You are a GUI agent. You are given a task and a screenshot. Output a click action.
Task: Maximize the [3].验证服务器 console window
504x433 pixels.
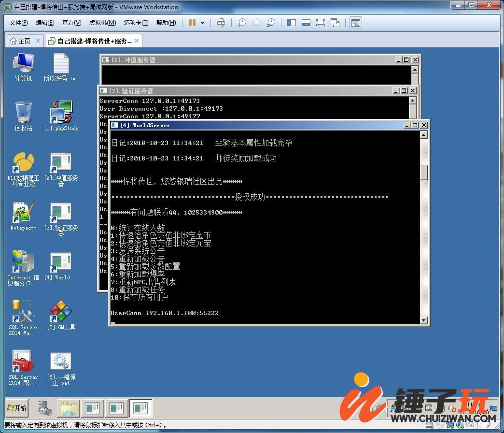(405, 91)
